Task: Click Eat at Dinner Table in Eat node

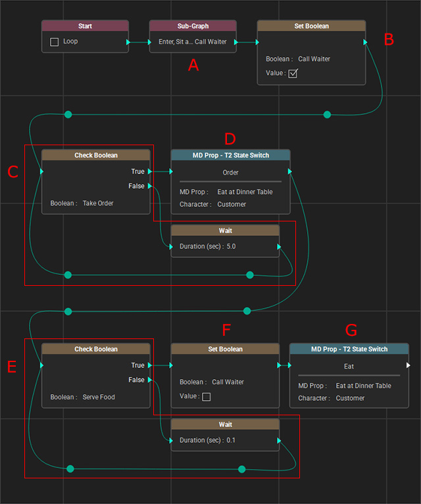Action: coord(364,386)
